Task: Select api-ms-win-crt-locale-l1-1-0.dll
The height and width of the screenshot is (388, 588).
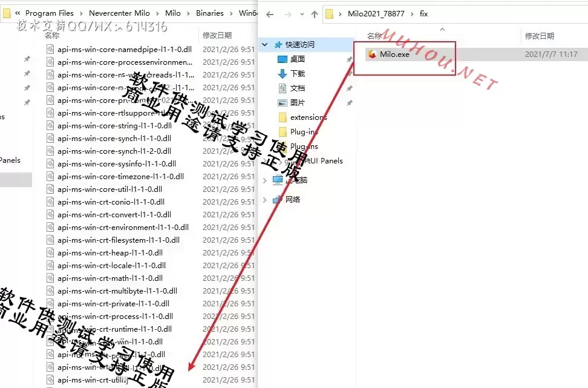Action: pyautogui.click(x=111, y=266)
